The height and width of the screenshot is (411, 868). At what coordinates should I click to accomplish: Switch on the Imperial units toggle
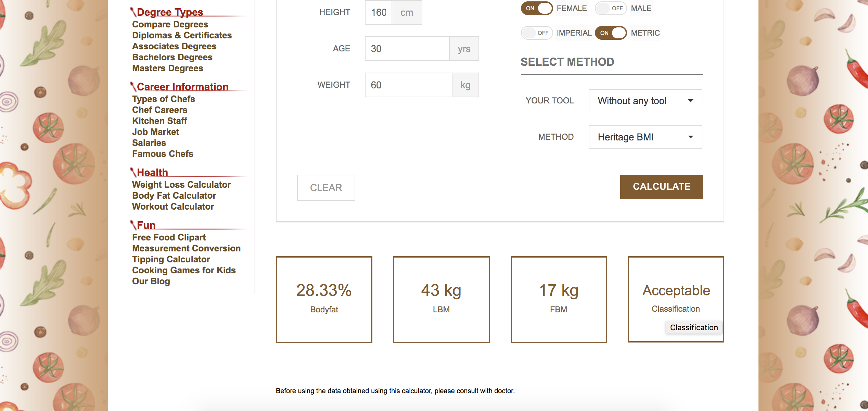coord(536,33)
